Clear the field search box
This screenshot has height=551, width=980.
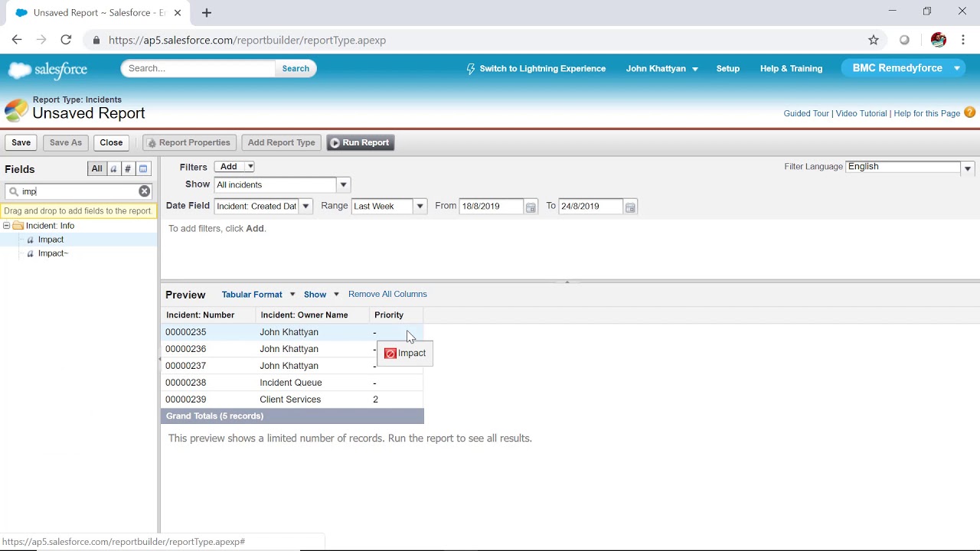[144, 191]
